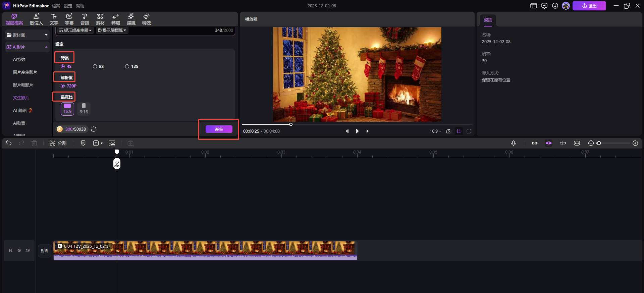
Task: Select the 8S duration option
Action: pyautogui.click(x=95, y=66)
